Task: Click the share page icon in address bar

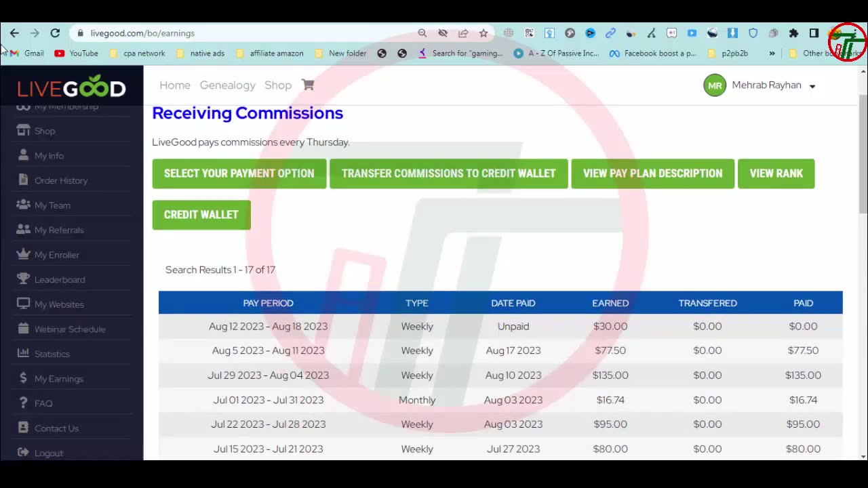Action: (x=463, y=33)
